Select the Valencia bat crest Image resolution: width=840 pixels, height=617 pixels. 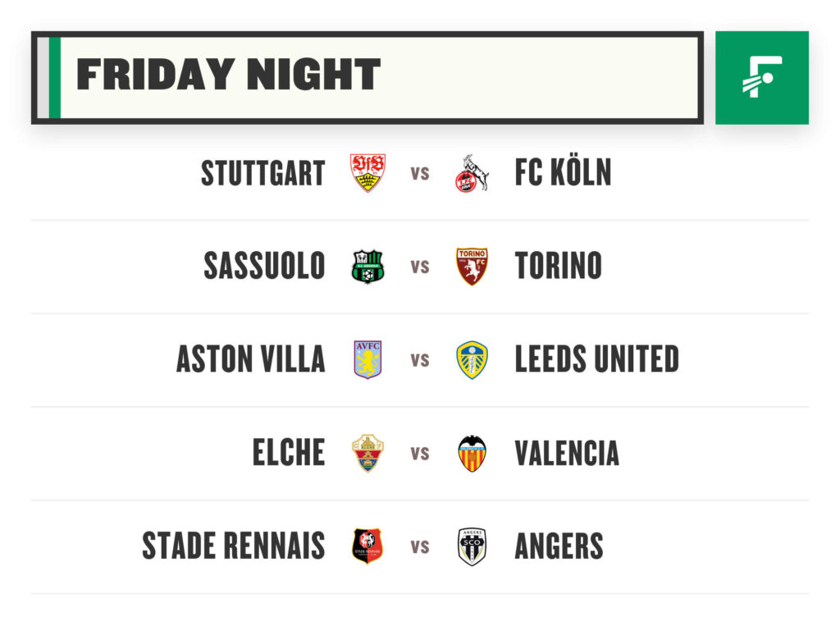[472, 453]
